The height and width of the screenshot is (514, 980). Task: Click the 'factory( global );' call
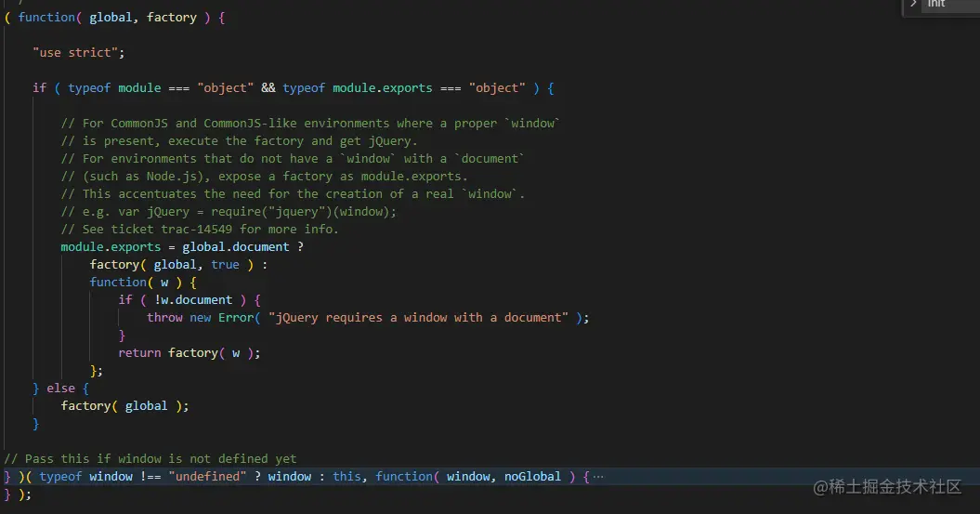click(125, 406)
